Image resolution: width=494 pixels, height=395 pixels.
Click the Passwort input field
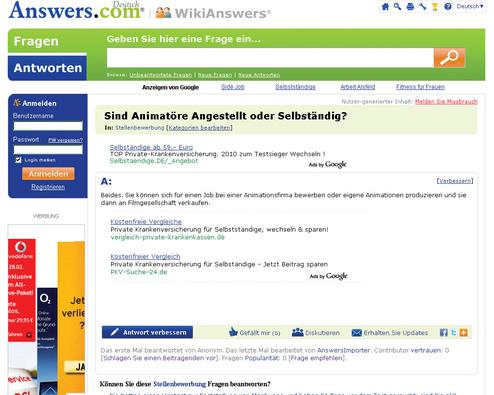[x=48, y=150]
